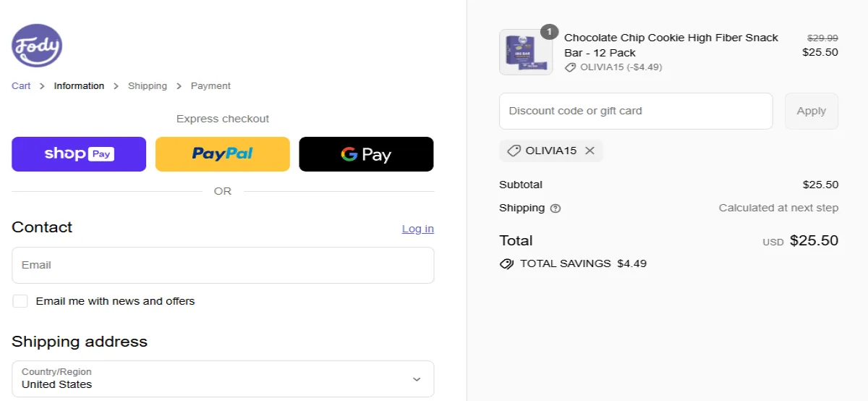This screenshot has width=868, height=401.
Task: Click the USD $25.50 total amount
Action: [801, 240]
